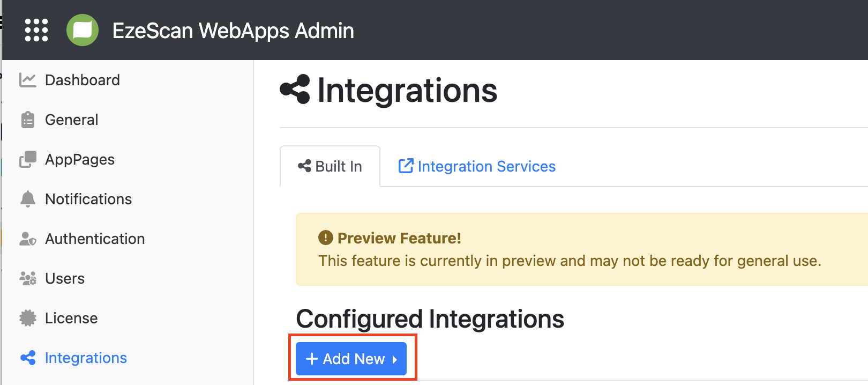Navigate to Users section

[65, 278]
